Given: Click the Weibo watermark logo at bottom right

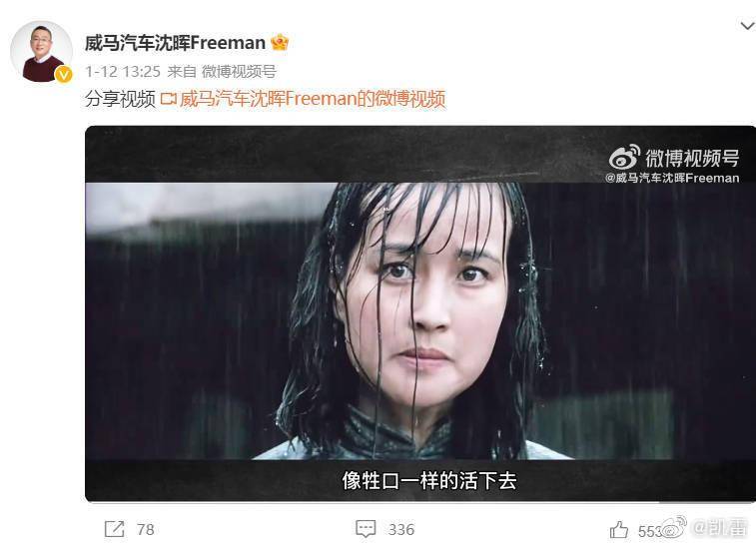Looking at the screenshot, I should (674, 527).
